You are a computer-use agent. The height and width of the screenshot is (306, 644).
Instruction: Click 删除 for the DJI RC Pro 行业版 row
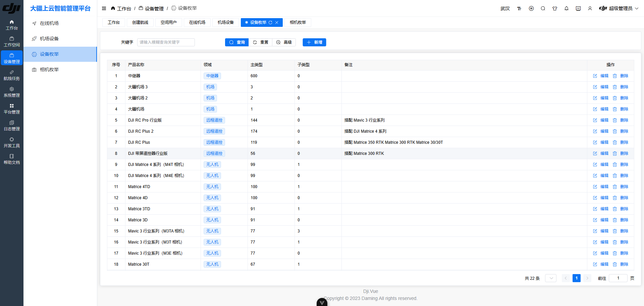pyautogui.click(x=624, y=120)
